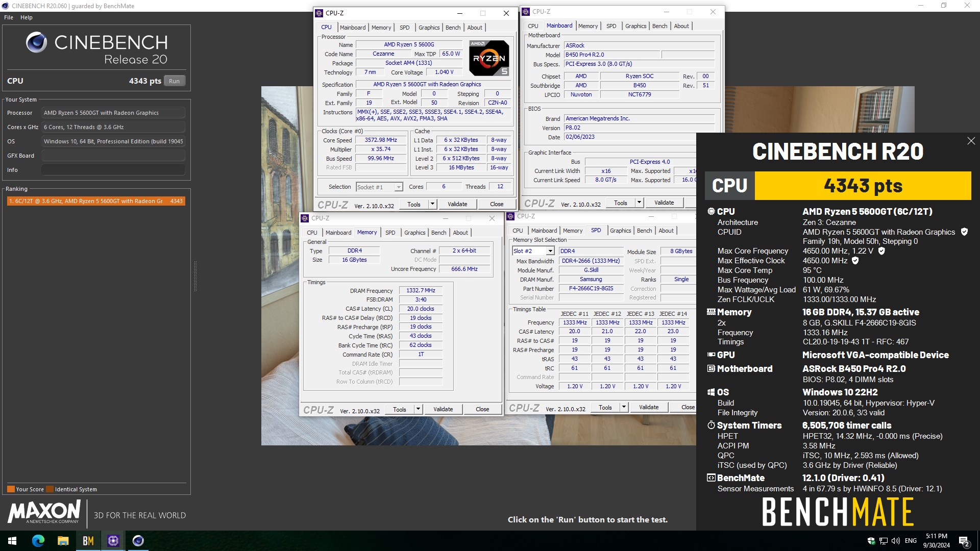Switch to Bench tab in CPU window
This screenshot has height=551, width=980.
pyautogui.click(x=453, y=28)
